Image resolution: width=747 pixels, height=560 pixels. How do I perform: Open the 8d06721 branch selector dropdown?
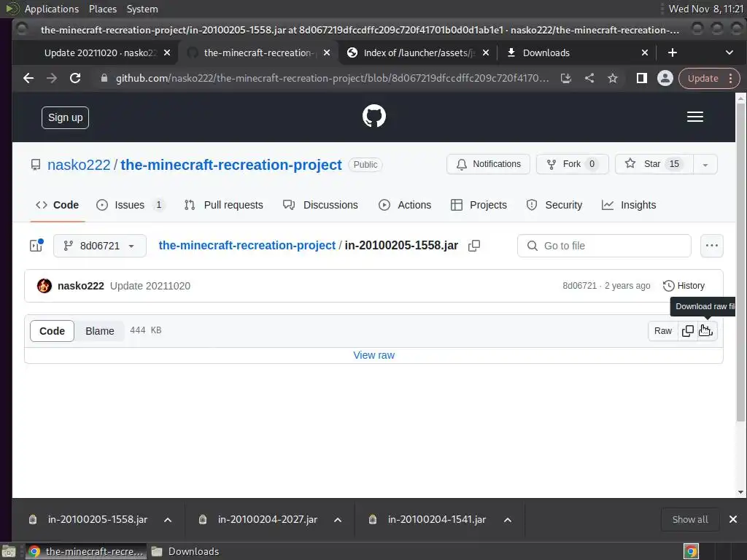(x=99, y=246)
